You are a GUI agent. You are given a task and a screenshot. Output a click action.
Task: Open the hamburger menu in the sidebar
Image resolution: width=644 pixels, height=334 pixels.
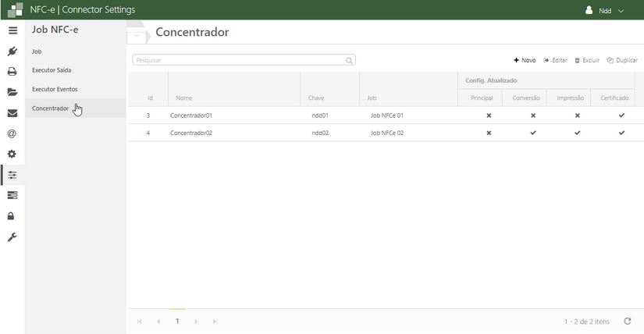pyautogui.click(x=12, y=30)
